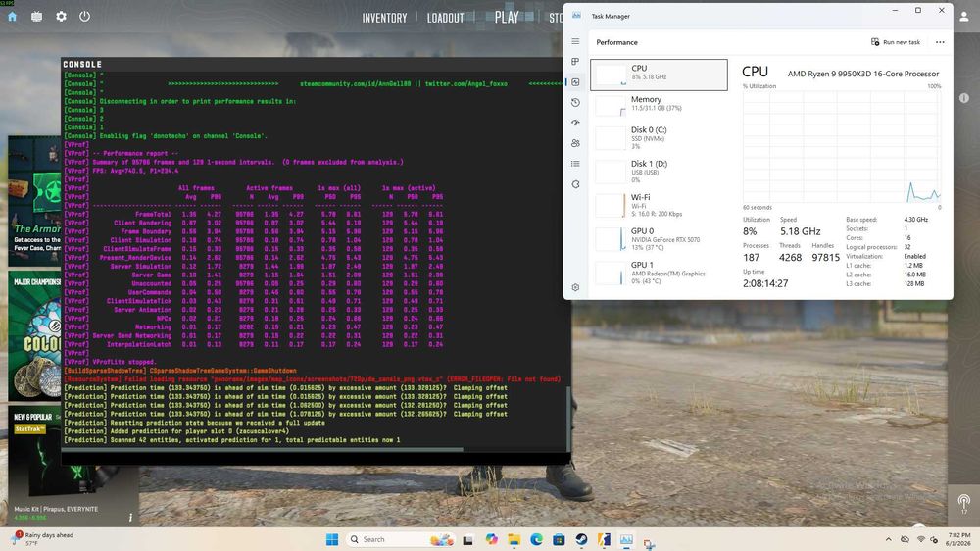Open the CS2 watch TV icon
980x551 pixels.
point(37,17)
